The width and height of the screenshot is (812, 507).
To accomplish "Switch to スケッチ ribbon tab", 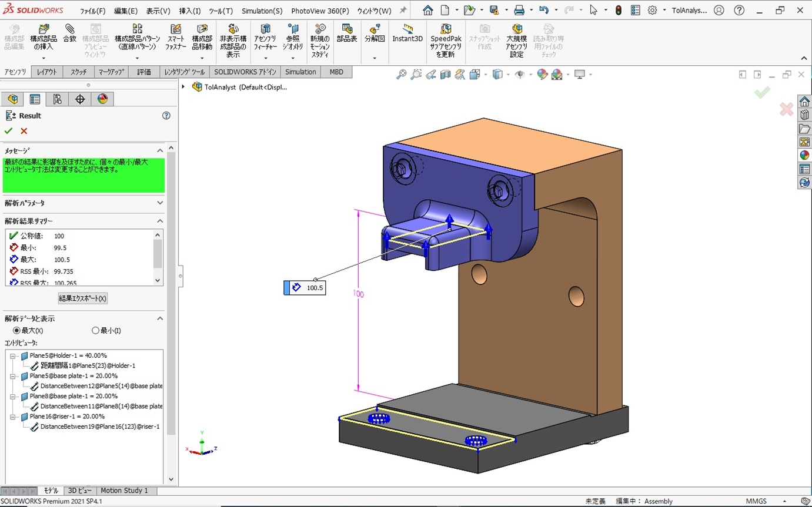I will 78,72.
